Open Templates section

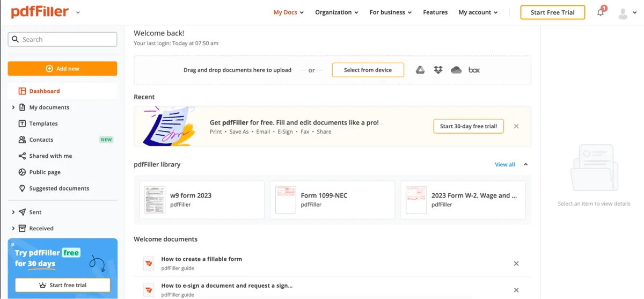43,123
